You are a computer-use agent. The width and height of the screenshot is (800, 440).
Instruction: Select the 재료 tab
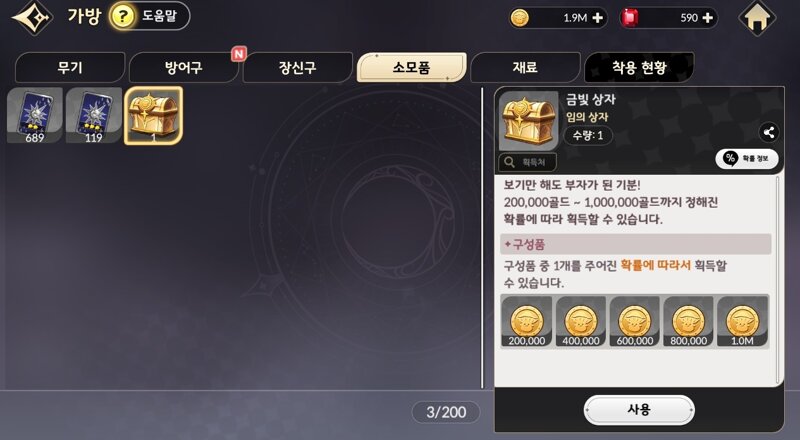click(525, 67)
